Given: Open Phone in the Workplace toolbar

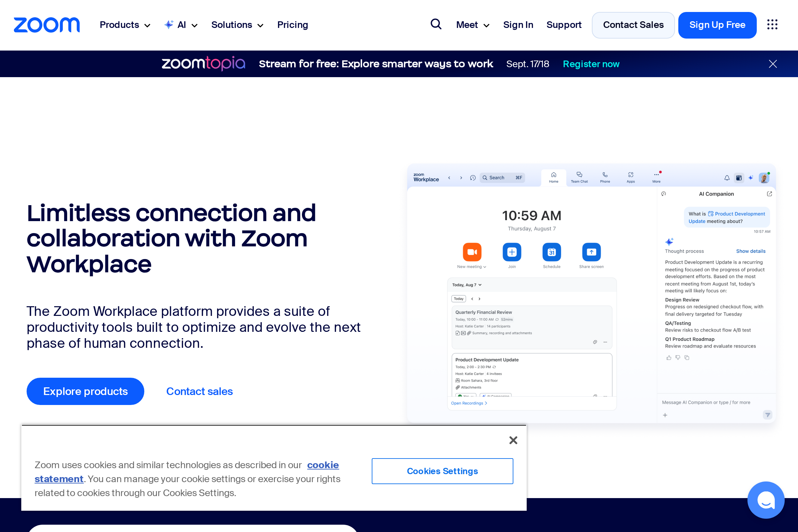Looking at the screenshot, I should coord(605,177).
